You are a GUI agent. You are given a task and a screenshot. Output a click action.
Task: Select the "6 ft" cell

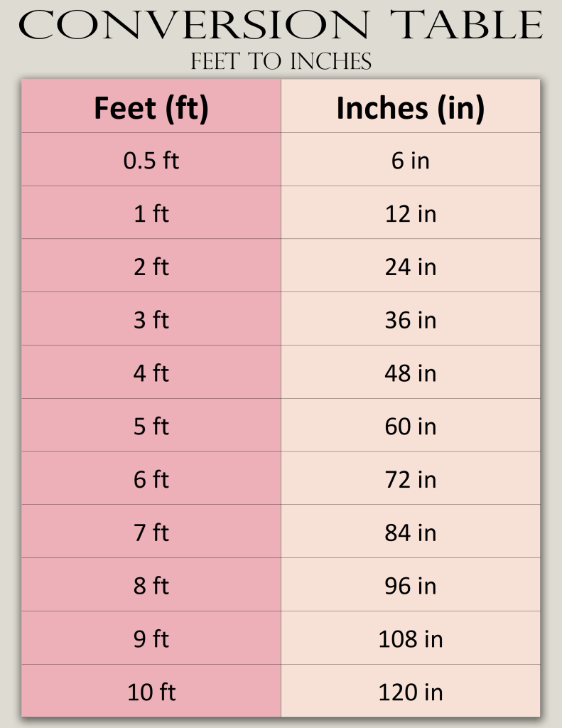(151, 479)
